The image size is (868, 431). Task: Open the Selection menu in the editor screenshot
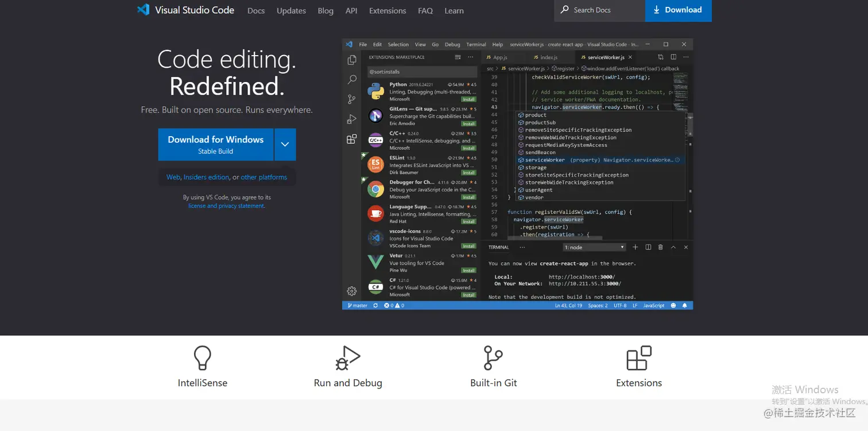[398, 44]
